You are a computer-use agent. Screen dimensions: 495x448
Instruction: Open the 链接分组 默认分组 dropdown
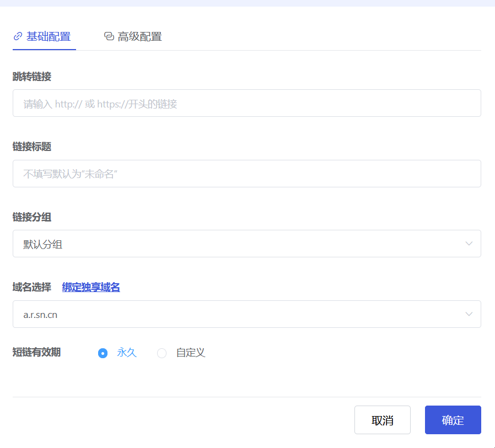coord(247,244)
